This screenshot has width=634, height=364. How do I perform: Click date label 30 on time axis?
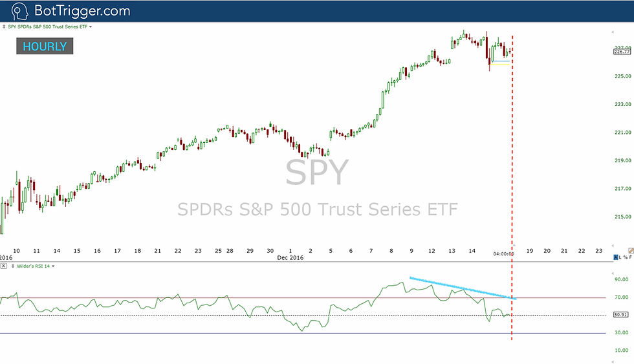270,251
